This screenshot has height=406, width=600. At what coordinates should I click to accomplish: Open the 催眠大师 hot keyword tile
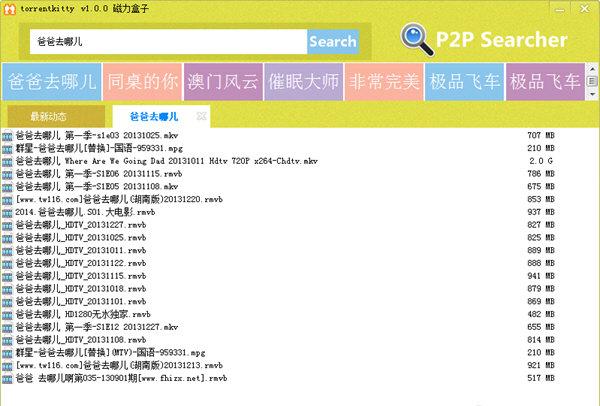click(302, 80)
